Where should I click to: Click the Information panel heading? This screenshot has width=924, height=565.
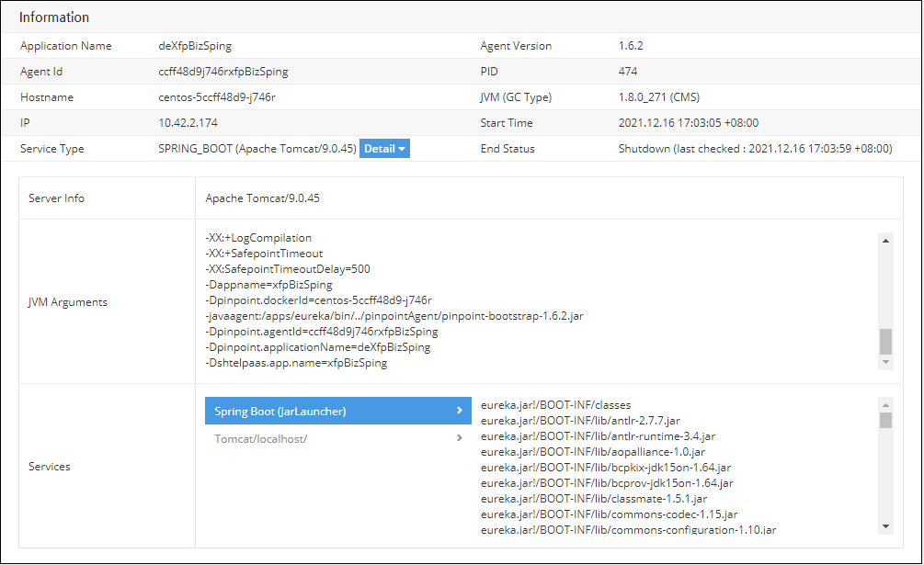pos(54,17)
